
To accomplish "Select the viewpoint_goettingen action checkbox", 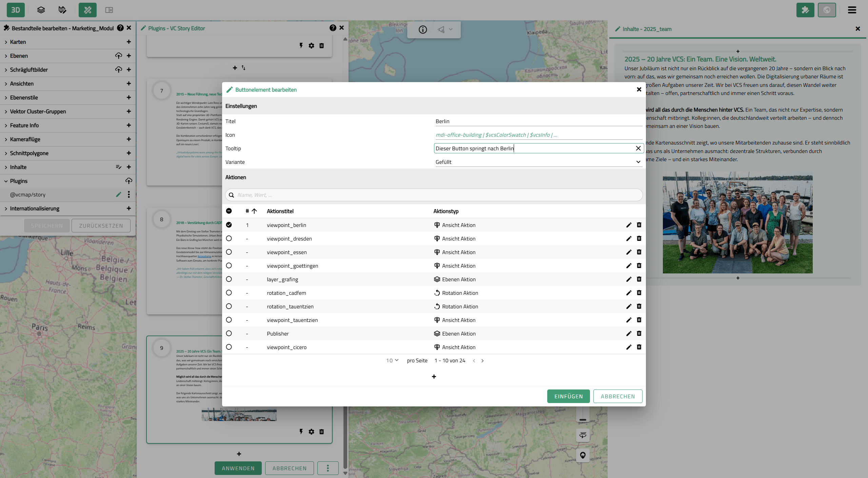I will 229,266.
